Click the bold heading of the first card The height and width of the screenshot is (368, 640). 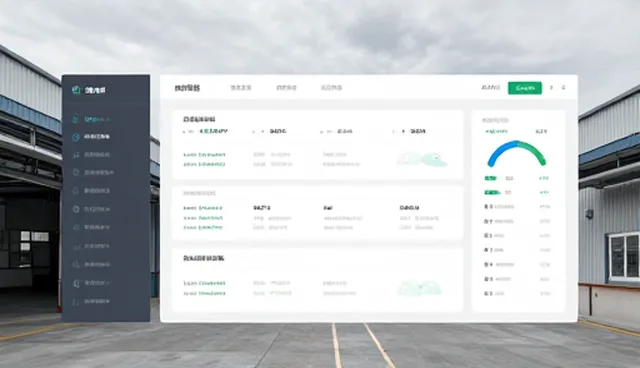click(x=199, y=119)
